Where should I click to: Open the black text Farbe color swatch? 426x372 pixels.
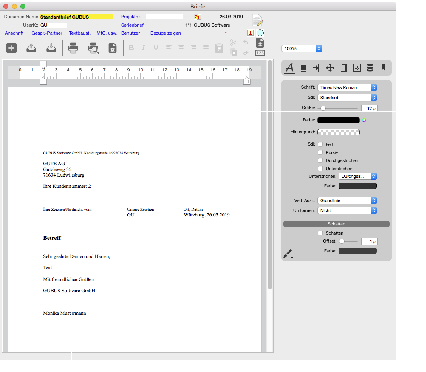click(x=339, y=120)
